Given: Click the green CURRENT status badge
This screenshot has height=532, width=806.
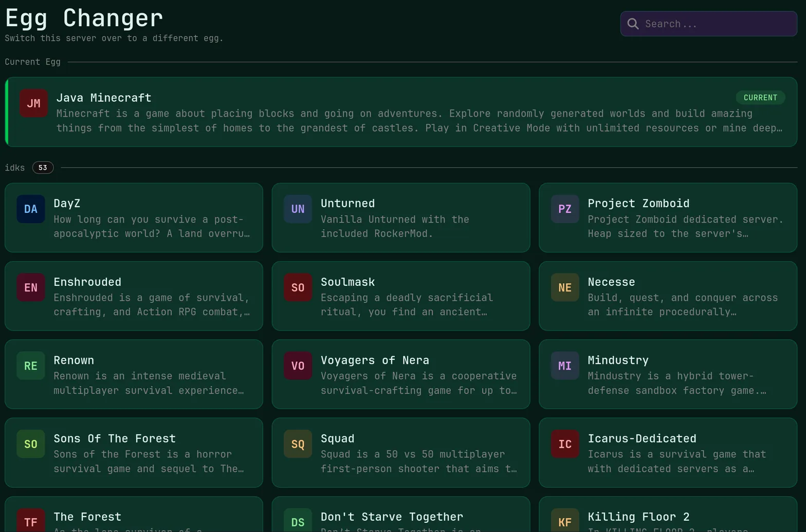Looking at the screenshot, I should click(760, 98).
